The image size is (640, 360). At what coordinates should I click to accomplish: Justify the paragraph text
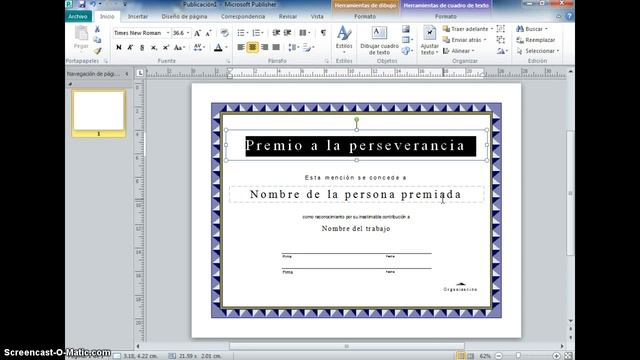coord(276,47)
